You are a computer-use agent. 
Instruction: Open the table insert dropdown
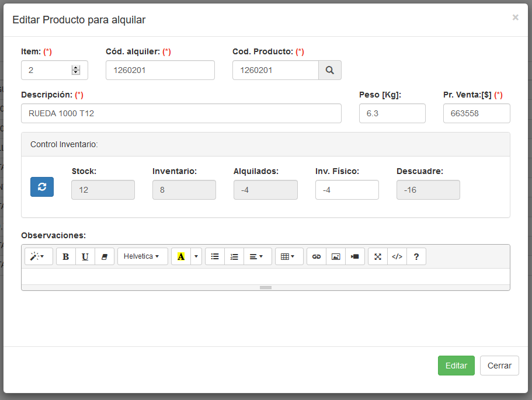(x=289, y=256)
